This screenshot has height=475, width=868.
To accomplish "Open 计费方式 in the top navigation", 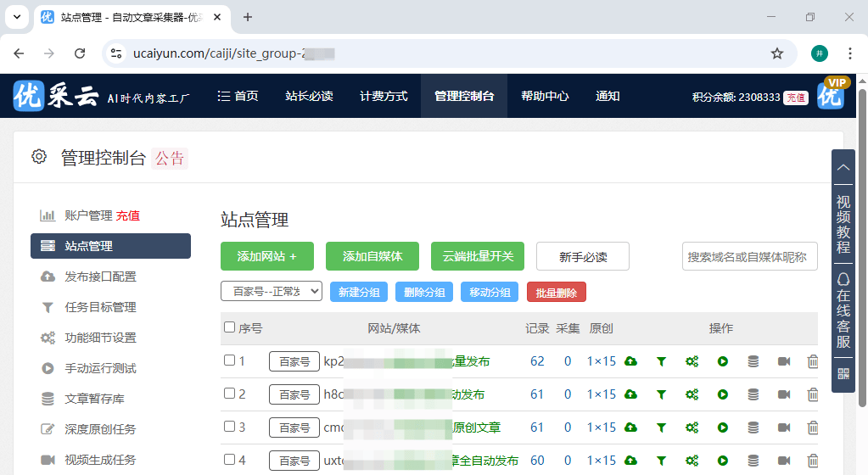I will point(384,96).
